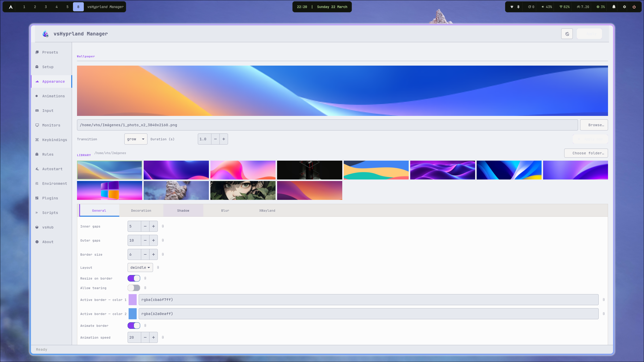
Task: Enable Allow tearing
Action: click(134, 288)
